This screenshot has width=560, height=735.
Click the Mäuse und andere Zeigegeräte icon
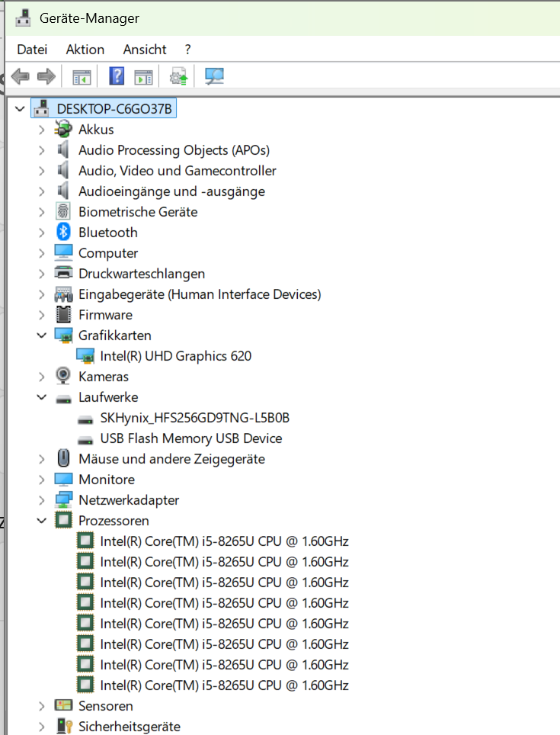tap(63, 458)
